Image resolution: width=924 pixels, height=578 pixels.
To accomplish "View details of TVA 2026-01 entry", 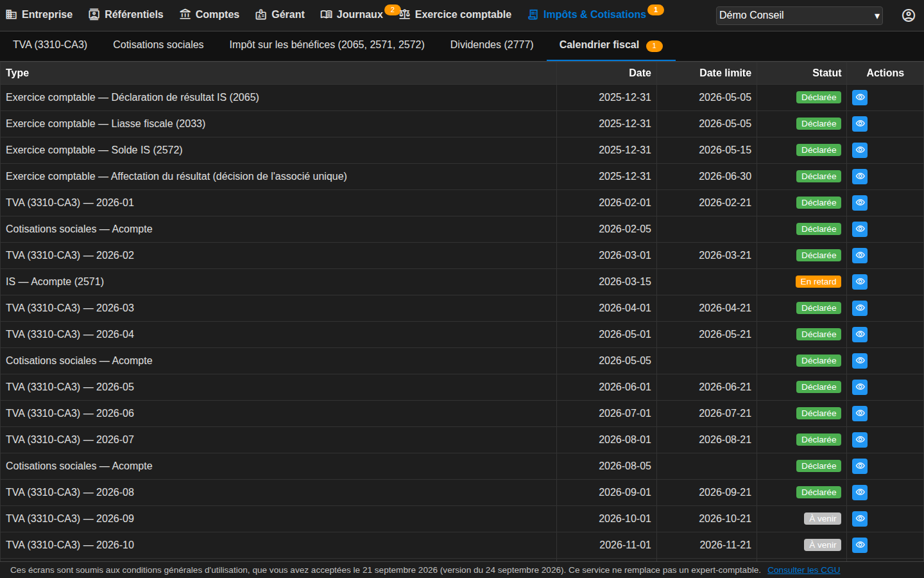I will point(860,203).
